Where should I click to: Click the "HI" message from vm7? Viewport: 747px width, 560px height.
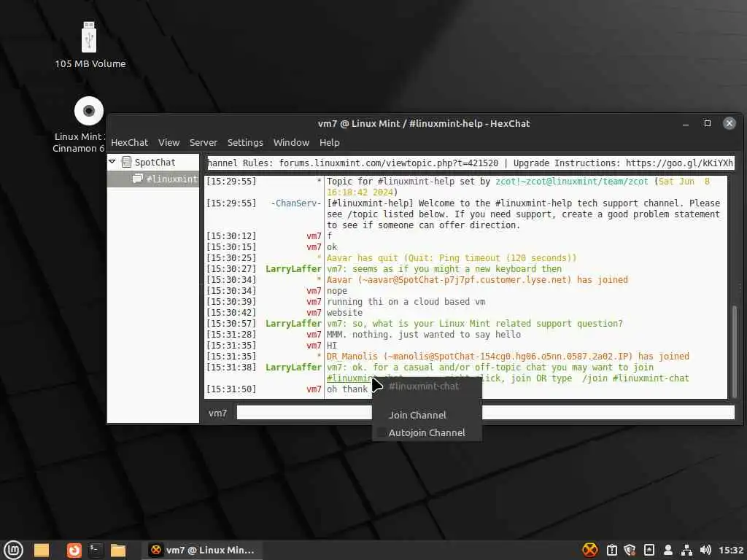[332, 346]
